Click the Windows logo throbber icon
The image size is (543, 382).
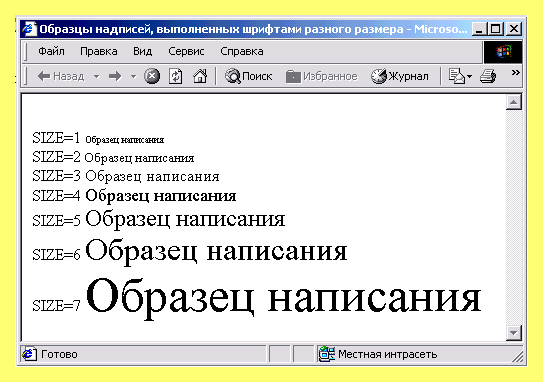point(503,52)
